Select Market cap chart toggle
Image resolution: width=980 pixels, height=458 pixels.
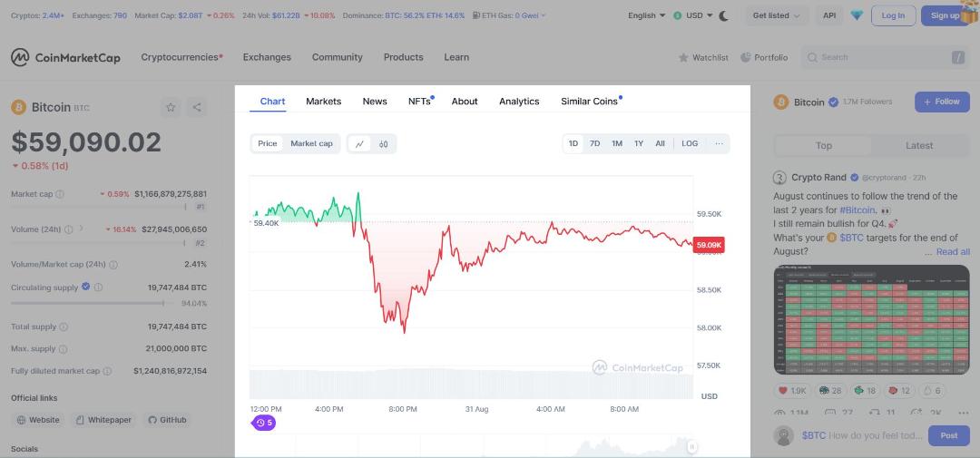point(311,143)
